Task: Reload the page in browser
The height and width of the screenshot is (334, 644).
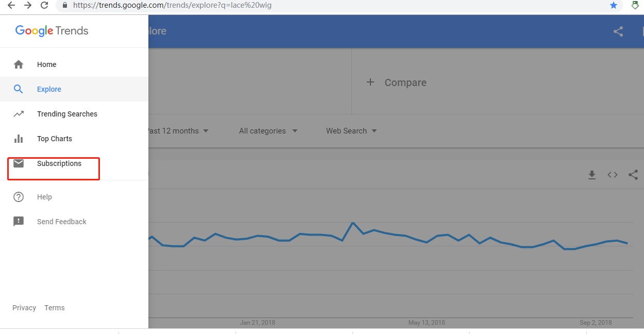Action: pyautogui.click(x=44, y=5)
